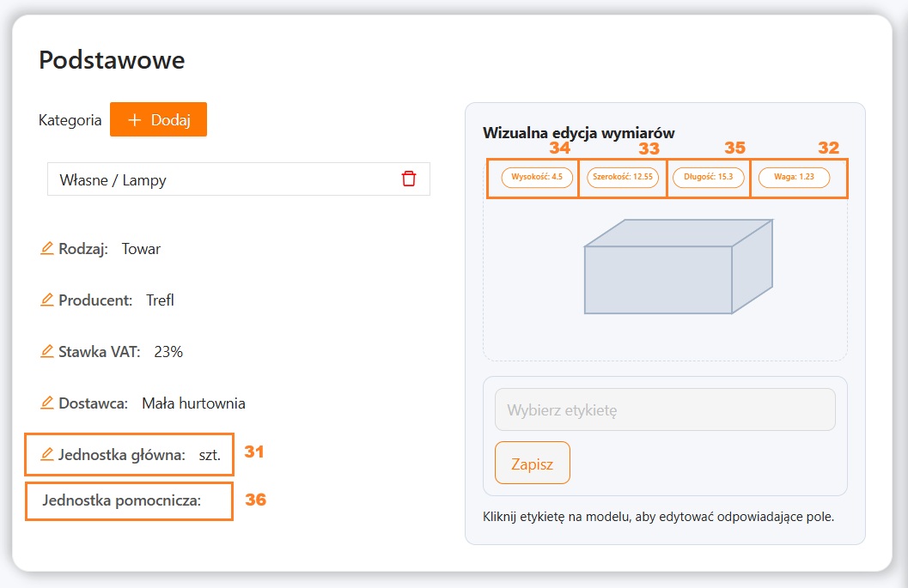Click the Trefl producer value
Viewport: 908px width, 588px height.
pos(160,301)
